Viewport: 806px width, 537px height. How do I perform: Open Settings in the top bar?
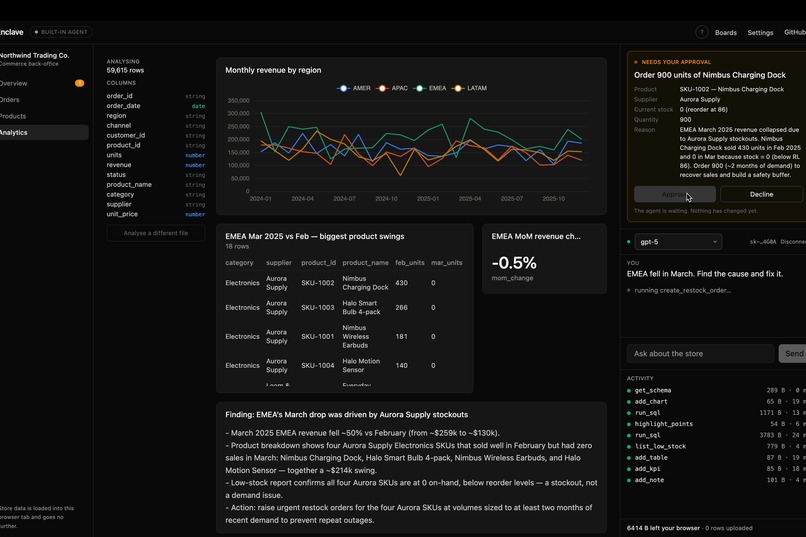pos(760,32)
